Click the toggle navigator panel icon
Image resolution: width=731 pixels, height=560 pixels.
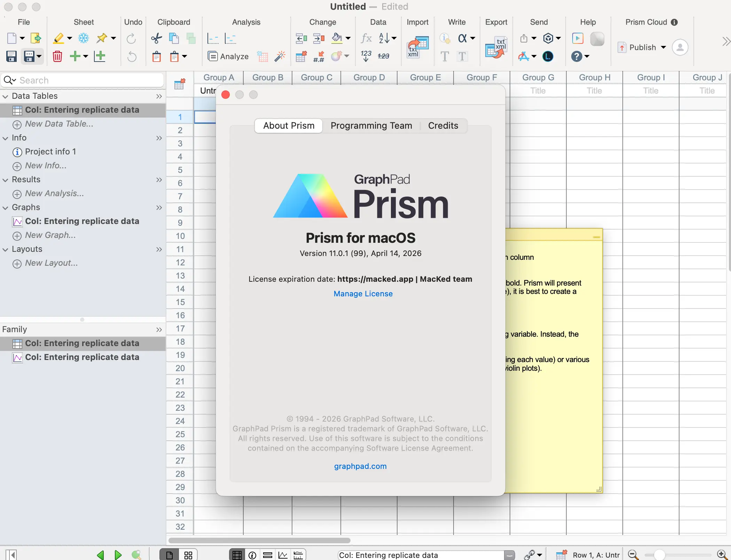coord(11,555)
